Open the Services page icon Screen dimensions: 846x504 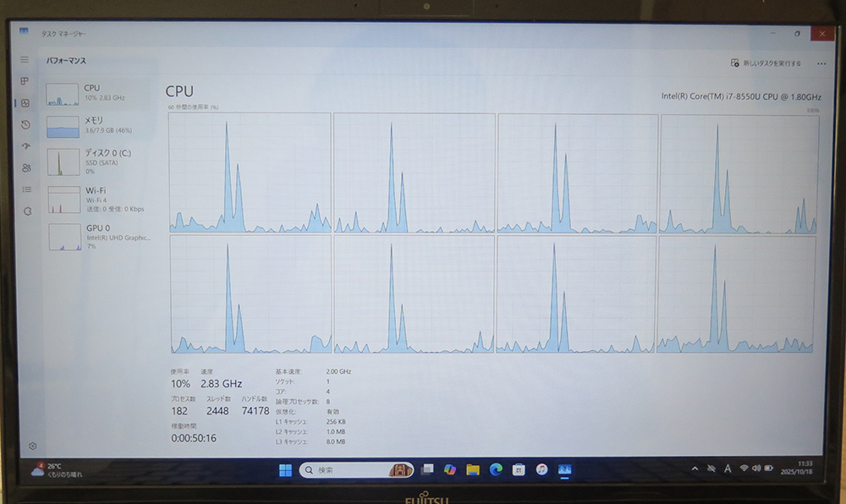click(x=28, y=211)
